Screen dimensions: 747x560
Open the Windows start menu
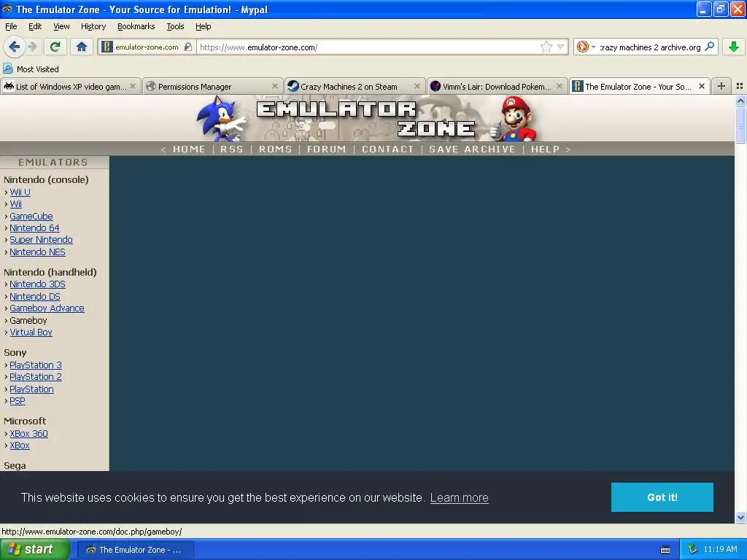[x=35, y=550]
